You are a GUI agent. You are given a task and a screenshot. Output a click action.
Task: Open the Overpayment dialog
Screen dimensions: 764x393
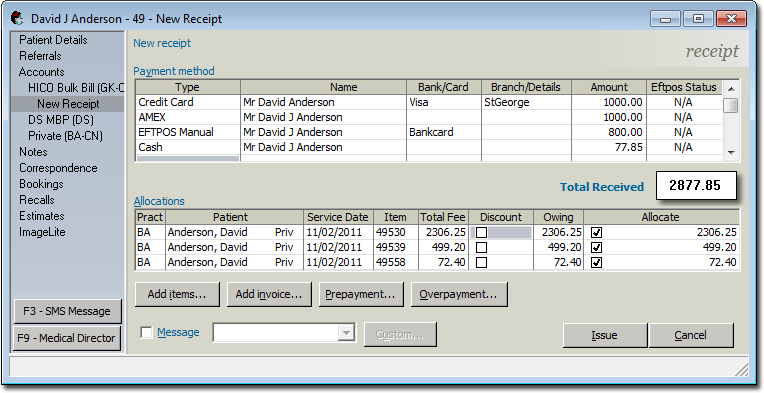tap(459, 294)
